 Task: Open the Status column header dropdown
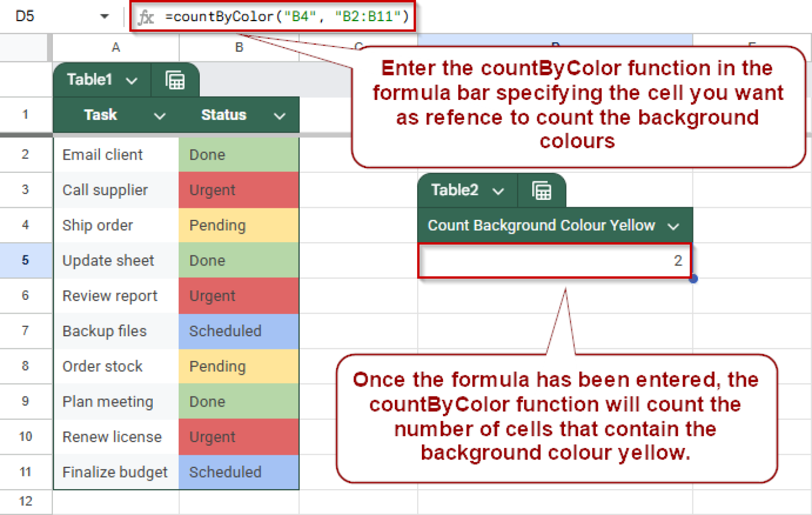[280, 115]
